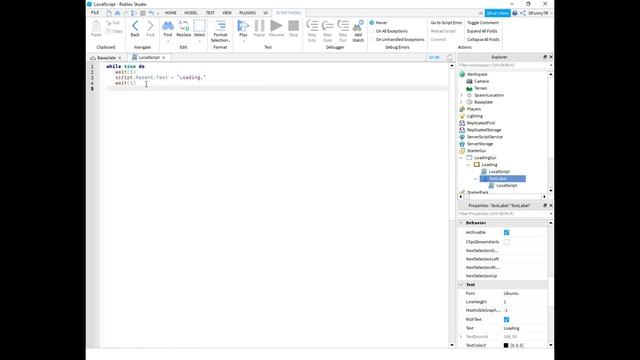Click the Paste clipboard icon
The image size is (640, 360).
(96, 27)
